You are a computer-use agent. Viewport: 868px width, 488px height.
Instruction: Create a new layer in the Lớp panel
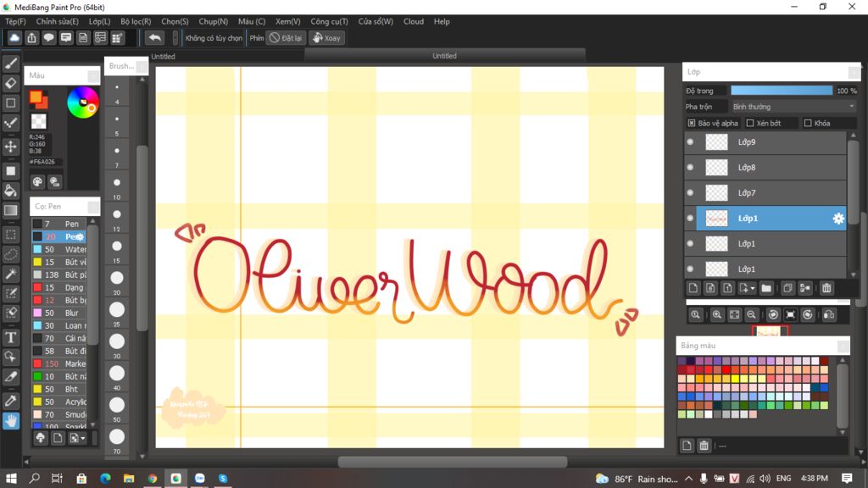pyautogui.click(x=693, y=288)
